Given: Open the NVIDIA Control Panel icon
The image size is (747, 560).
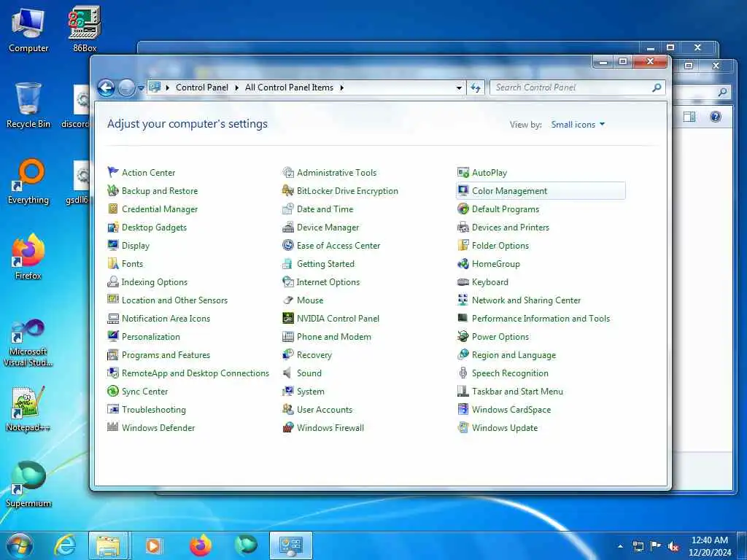Looking at the screenshot, I should 287,318.
